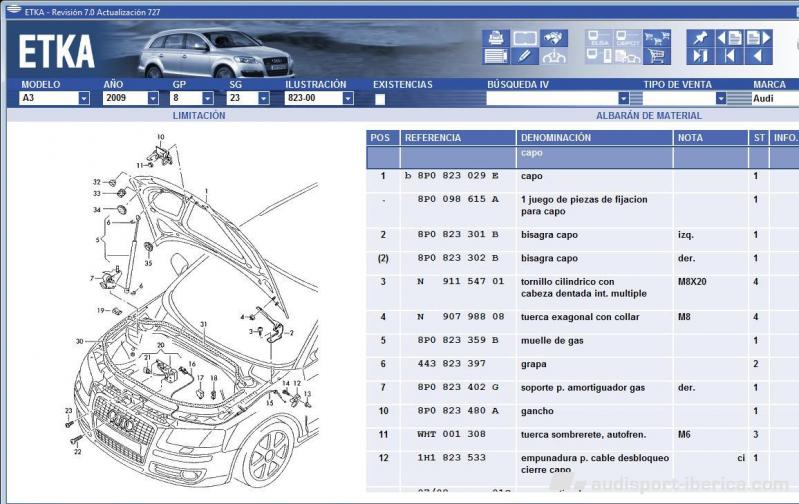Click the network hierarchy icon below binoculars
Viewport: 799px width, 504px height.
[554, 56]
